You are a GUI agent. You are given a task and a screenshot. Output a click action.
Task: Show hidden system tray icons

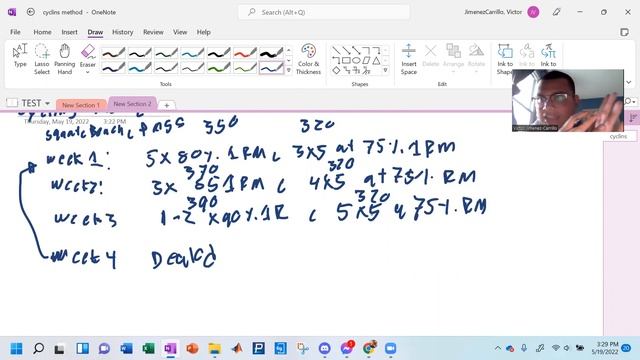click(x=498, y=348)
